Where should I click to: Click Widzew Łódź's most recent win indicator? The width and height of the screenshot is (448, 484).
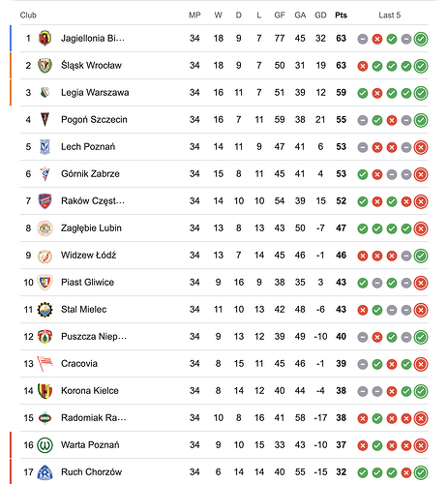[421, 256]
